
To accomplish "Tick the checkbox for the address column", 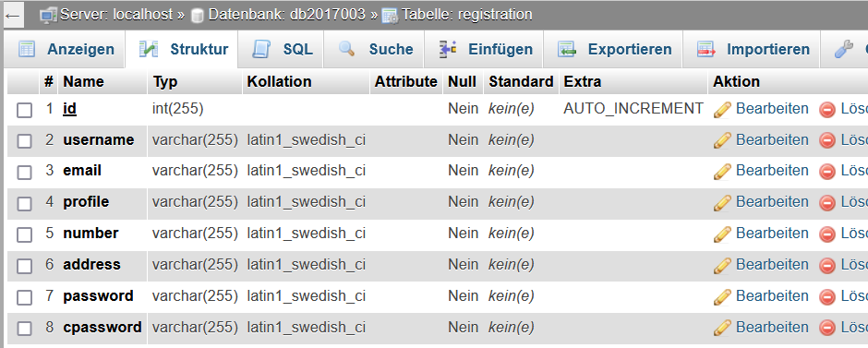I will point(24,267).
